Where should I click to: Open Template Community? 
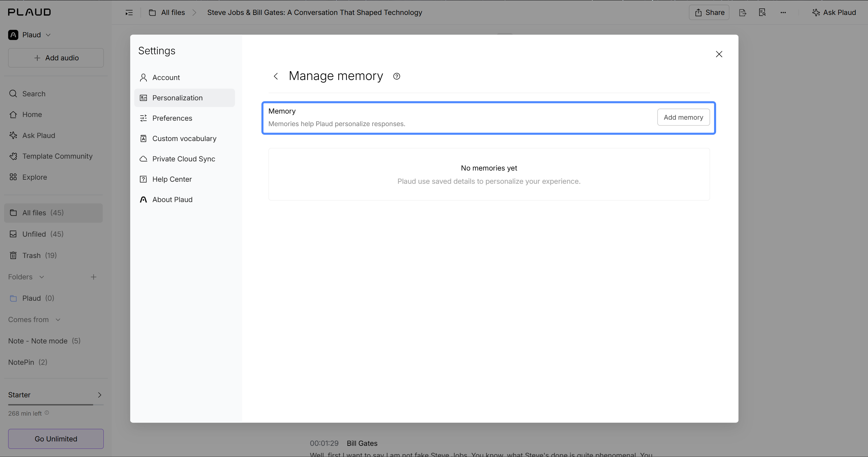54,156
